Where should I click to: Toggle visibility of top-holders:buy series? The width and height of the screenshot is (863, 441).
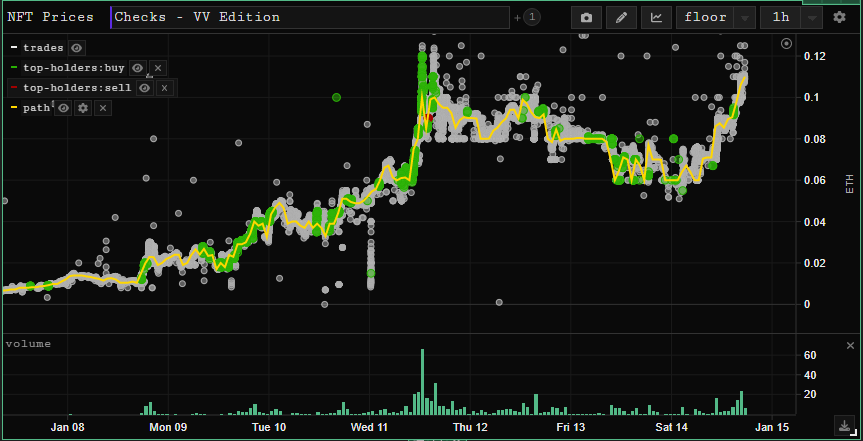[x=138, y=68]
